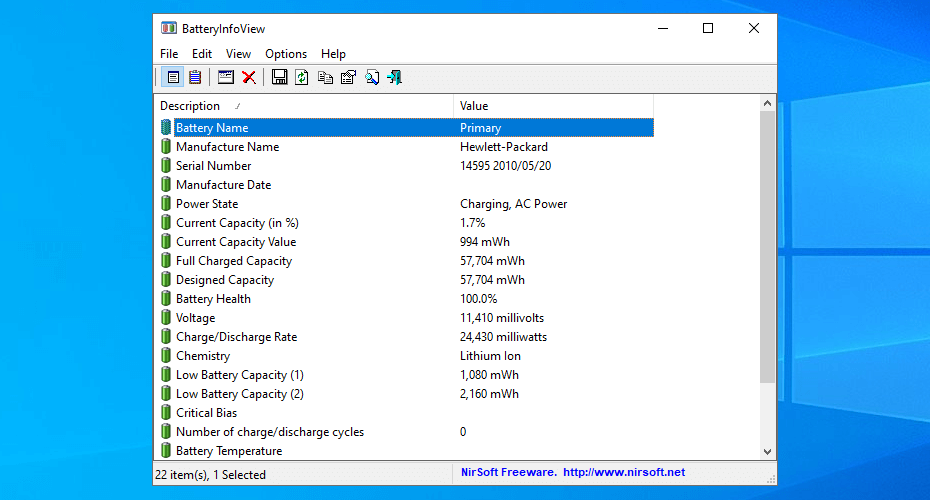930x500 pixels.
Task: Open Properties toolbar icon
Action: coord(348,77)
